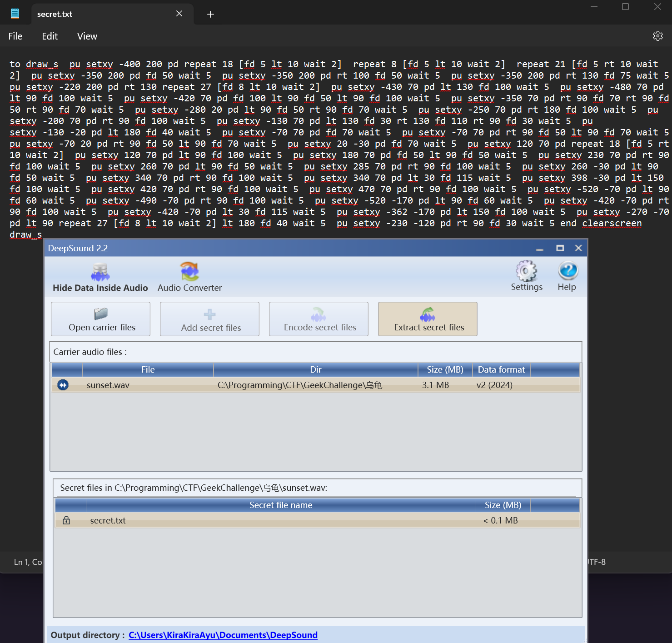672x643 pixels.
Task: Maximize the DeepSound window
Action: [560, 248]
